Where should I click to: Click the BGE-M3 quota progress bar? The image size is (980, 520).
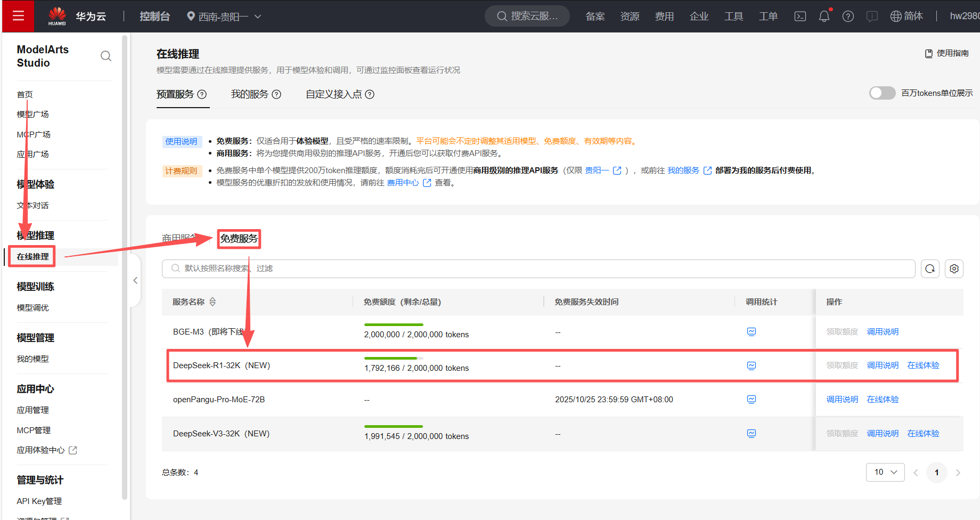(394, 324)
